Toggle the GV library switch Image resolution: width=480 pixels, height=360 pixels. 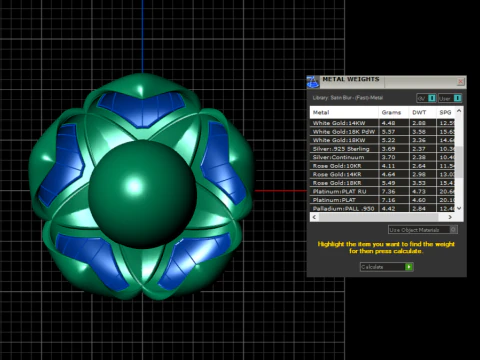[x=426, y=98]
